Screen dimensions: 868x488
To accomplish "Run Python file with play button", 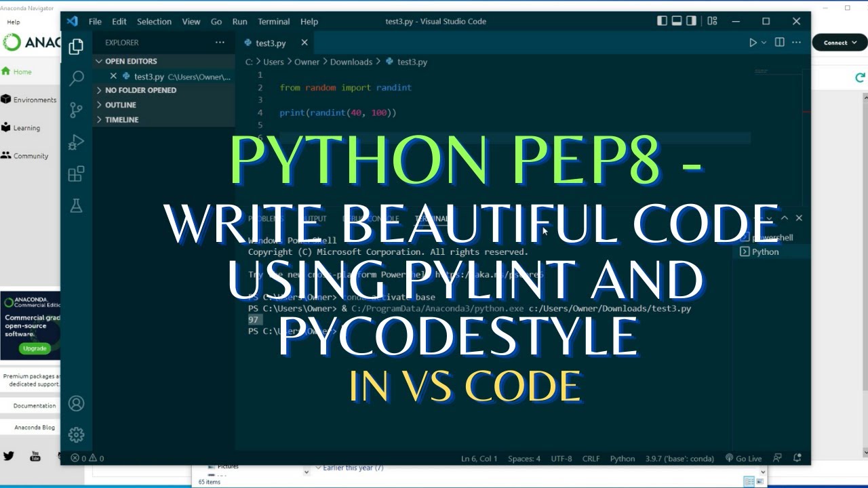I will tap(752, 43).
